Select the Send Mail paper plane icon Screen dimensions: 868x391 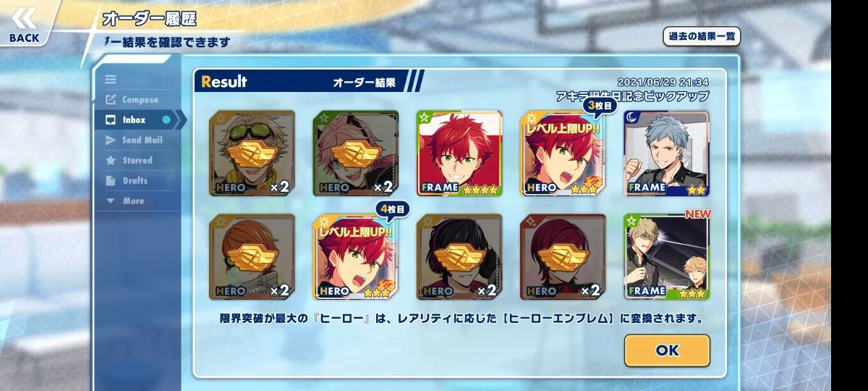click(111, 140)
